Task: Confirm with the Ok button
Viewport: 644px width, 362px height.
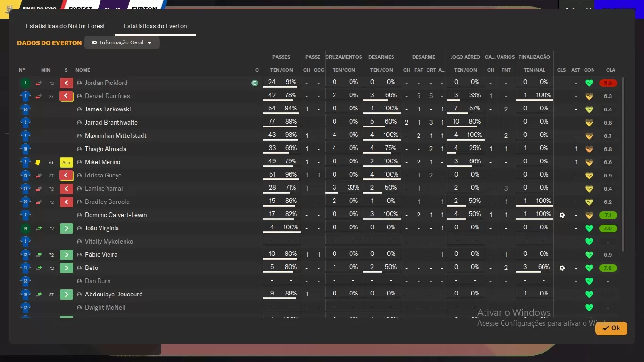Action: click(611, 328)
